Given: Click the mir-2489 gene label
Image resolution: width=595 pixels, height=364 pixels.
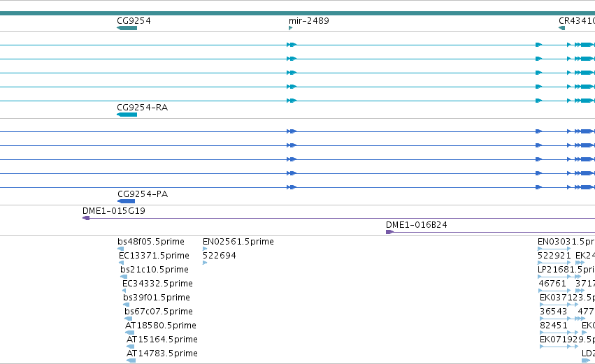Looking at the screenshot, I should click(308, 20).
